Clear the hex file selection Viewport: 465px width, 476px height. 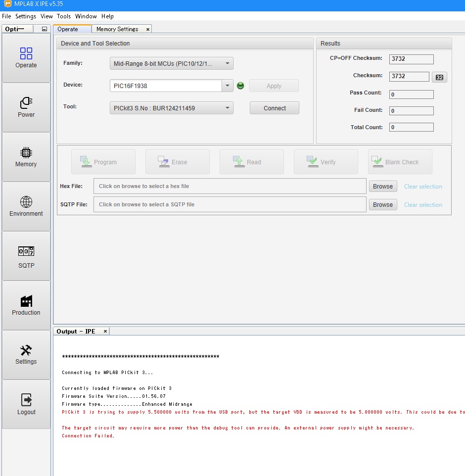[423, 187]
